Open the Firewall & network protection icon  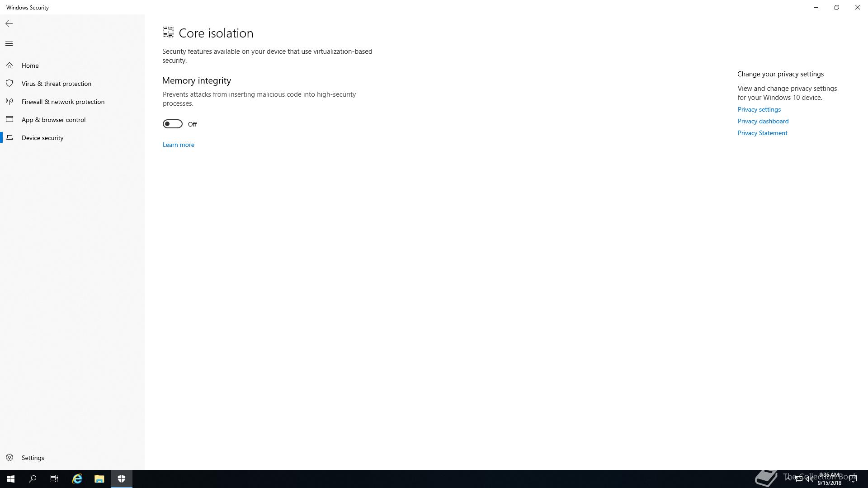[9, 102]
